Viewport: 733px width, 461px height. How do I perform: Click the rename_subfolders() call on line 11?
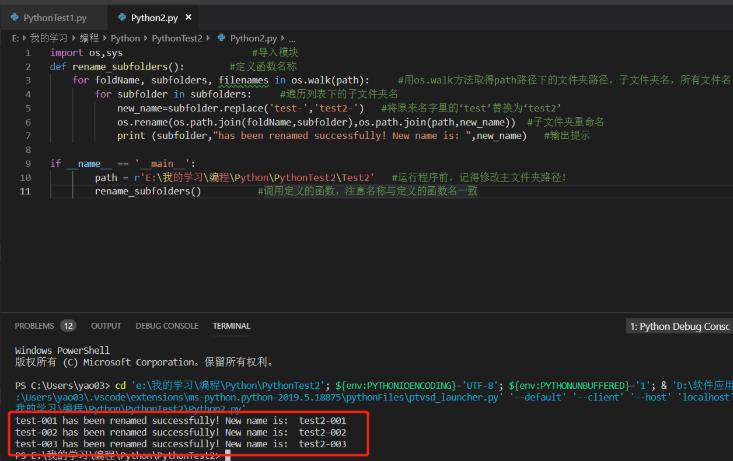[148, 191]
